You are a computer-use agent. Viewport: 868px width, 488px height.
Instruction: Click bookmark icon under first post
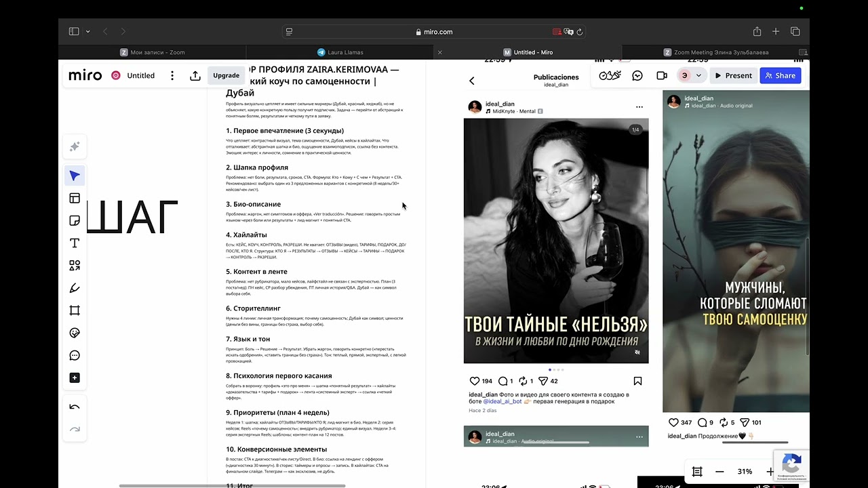pyautogui.click(x=637, y=381)
